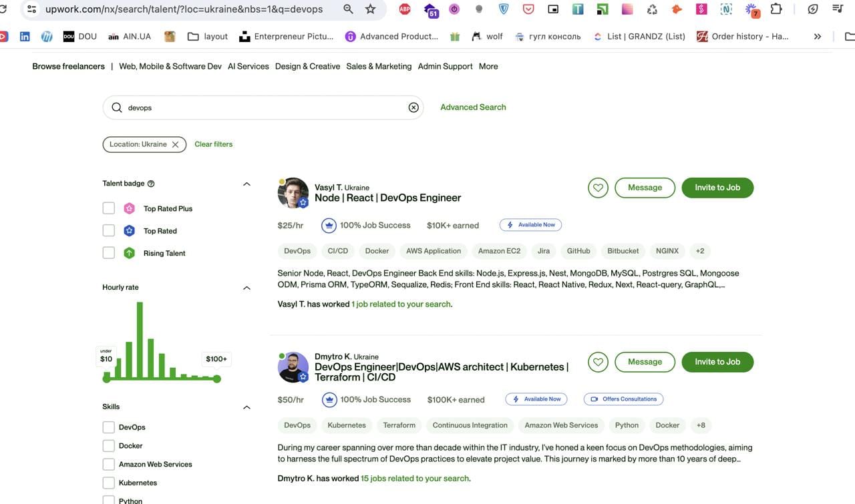Click the Advanced Search link
The image size is (855, 504).
coord(473,107)
